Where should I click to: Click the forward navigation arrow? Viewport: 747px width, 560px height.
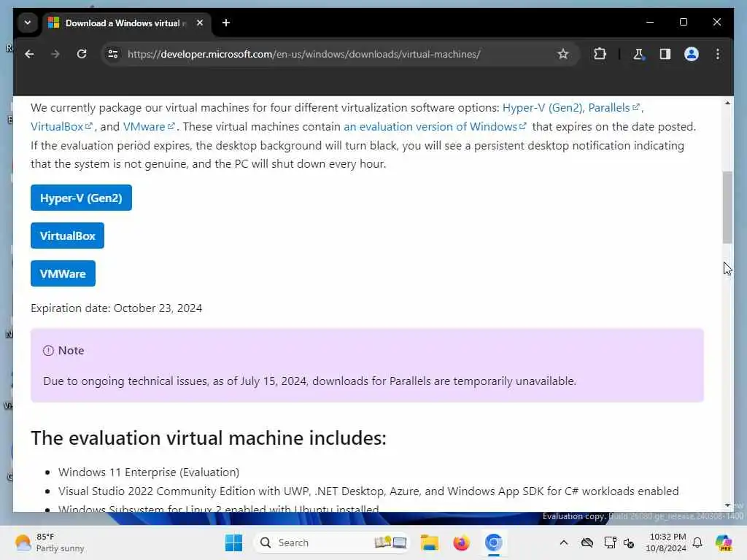55,54
